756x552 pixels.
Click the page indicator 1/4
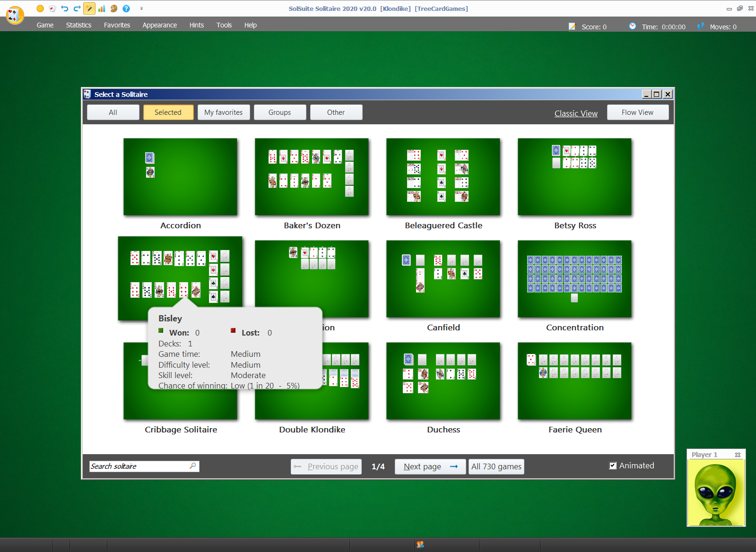coord(378,466)
